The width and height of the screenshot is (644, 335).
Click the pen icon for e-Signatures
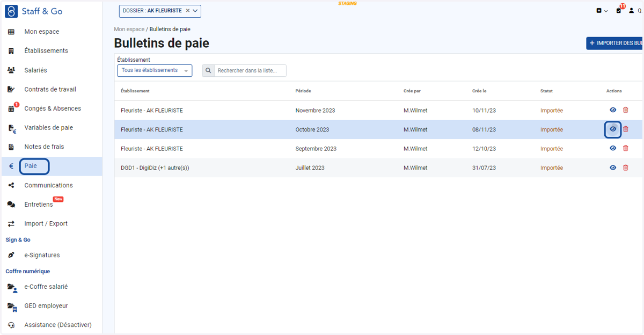pos(11,255)
